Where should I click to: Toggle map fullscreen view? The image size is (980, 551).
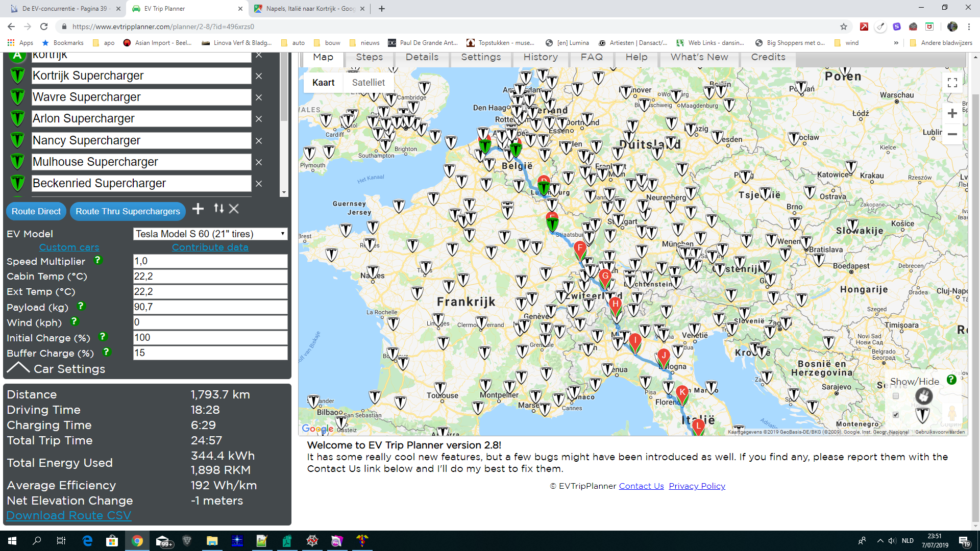[952, 83]
